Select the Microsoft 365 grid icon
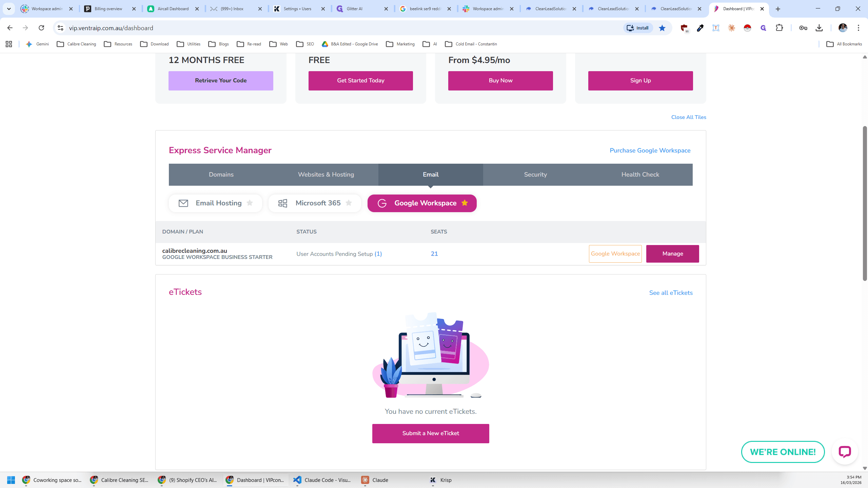 282,203
